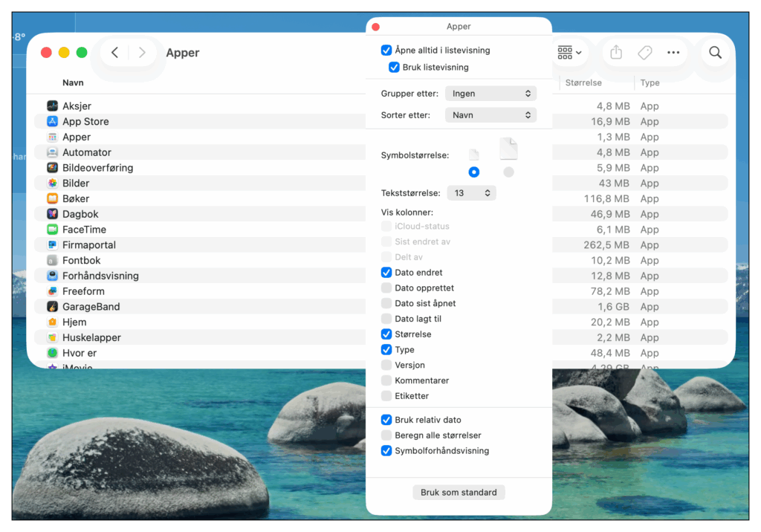Select the Forhåndsvisning app icon
761x532 pixels.
[x=53, y=276]
